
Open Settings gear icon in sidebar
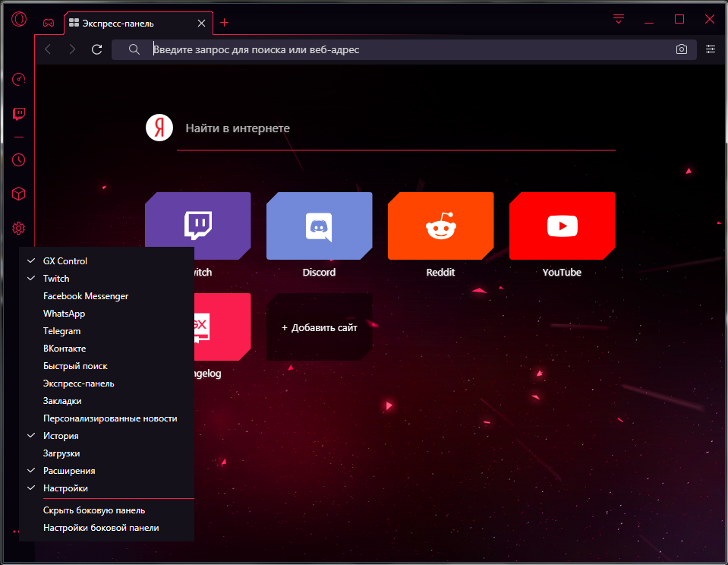(18, 228)
